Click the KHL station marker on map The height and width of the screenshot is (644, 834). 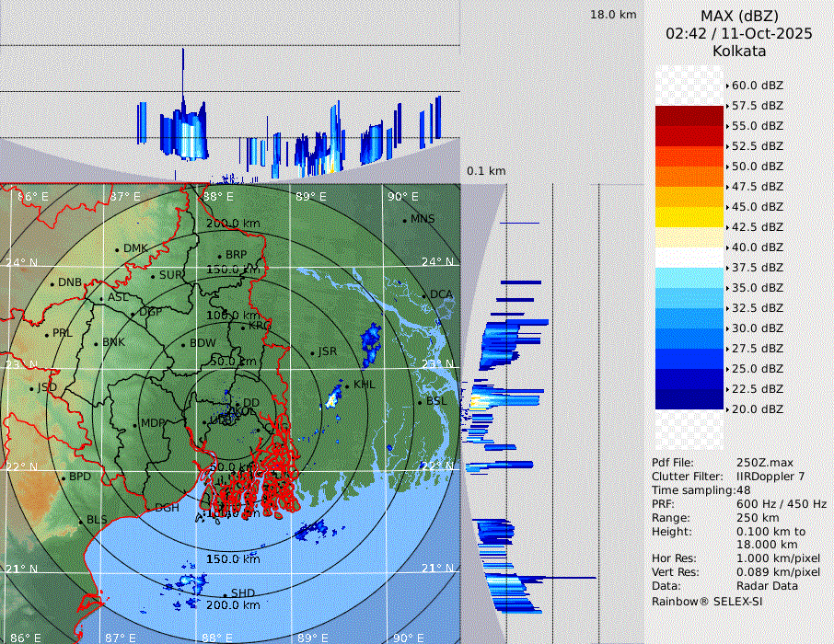point(347,385)
